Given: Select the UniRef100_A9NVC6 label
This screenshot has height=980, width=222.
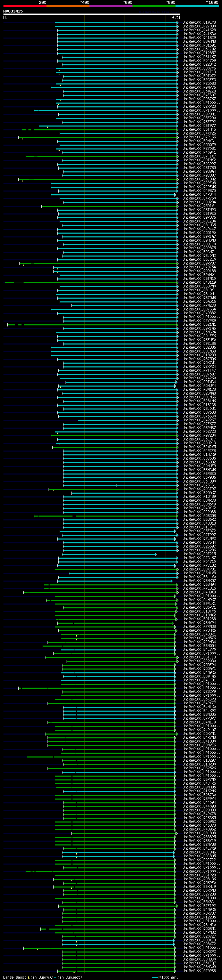Looking at the screenshot, I should [199, 88].
